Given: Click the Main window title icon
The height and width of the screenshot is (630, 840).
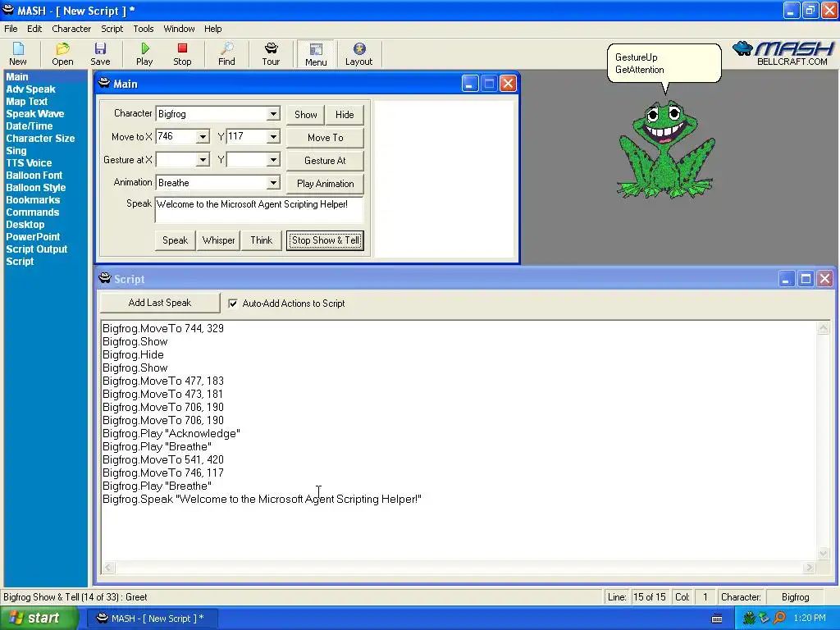Looking at the screenshot, I should click(104, 84).
